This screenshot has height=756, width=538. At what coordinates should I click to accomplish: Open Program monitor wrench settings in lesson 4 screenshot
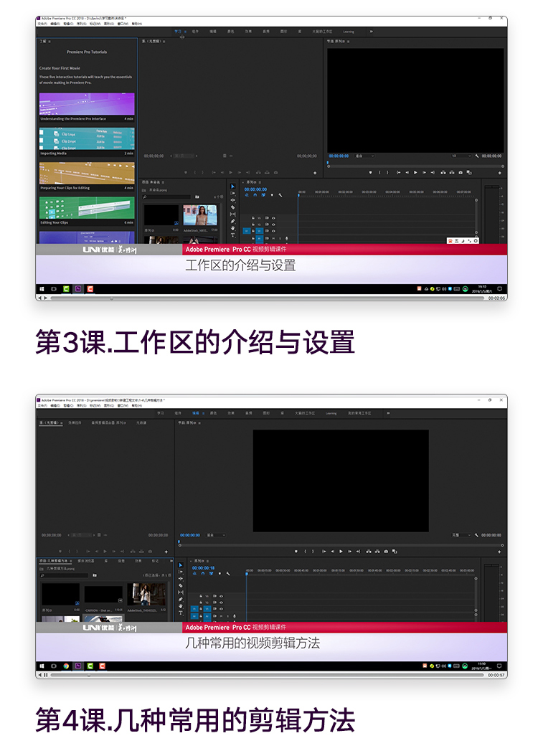[477, 534]
